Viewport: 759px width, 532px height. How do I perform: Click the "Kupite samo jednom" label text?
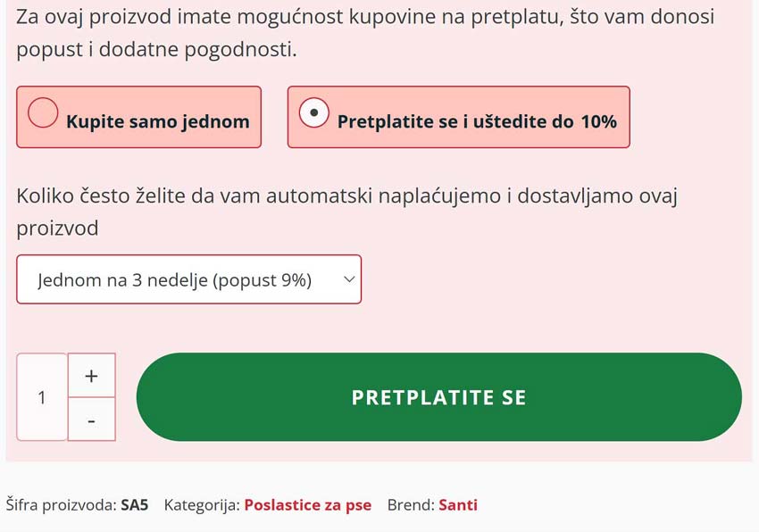158,121
